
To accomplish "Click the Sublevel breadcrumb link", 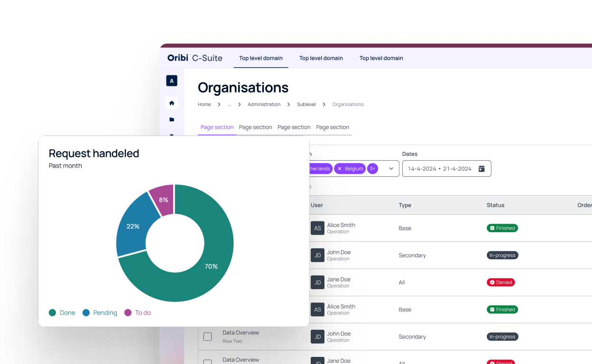I will coord(306,104).
